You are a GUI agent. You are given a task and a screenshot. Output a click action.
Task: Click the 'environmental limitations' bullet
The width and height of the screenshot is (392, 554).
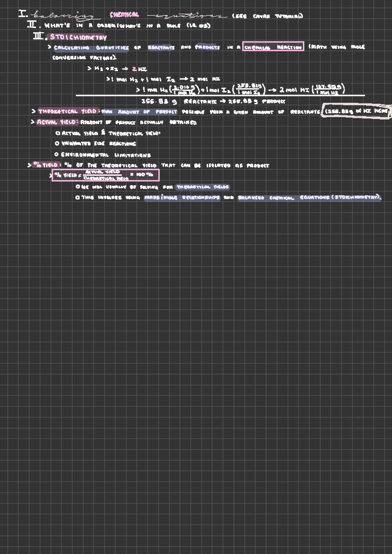coord(103,155)
